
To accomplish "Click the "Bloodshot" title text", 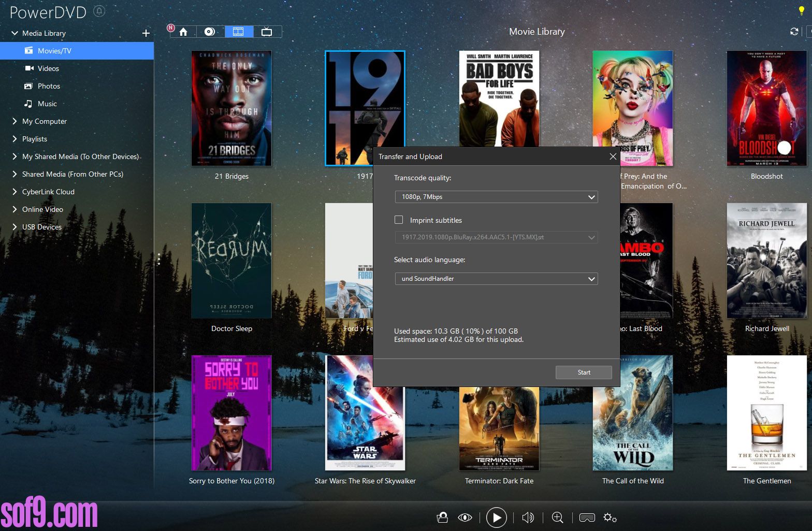I will click(766, 176).
